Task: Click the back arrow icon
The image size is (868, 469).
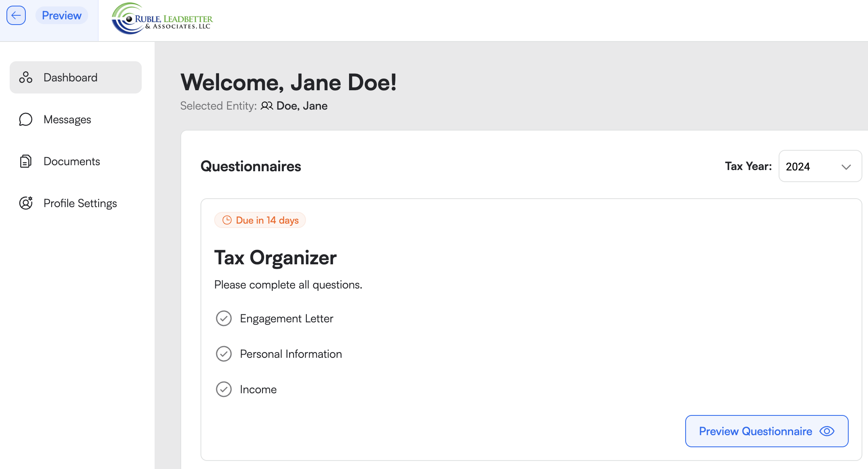Action: pyautogui.click(x=16, y=16)
